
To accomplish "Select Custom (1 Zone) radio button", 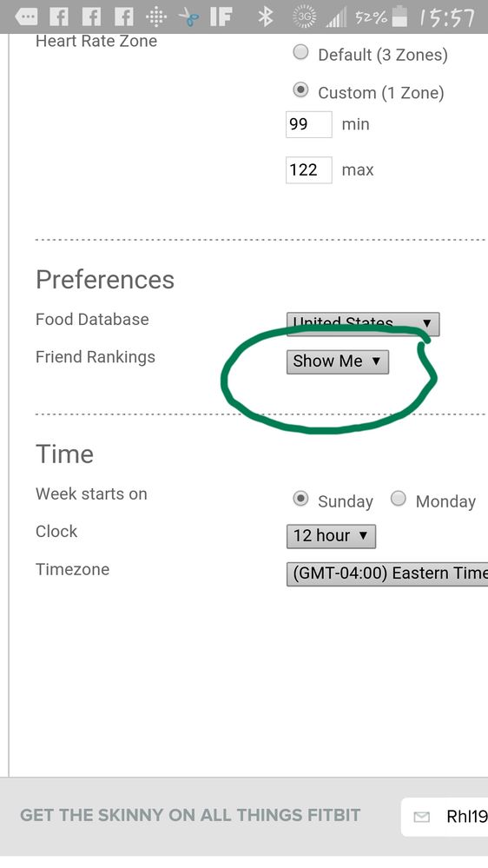I will pos(300,90).
